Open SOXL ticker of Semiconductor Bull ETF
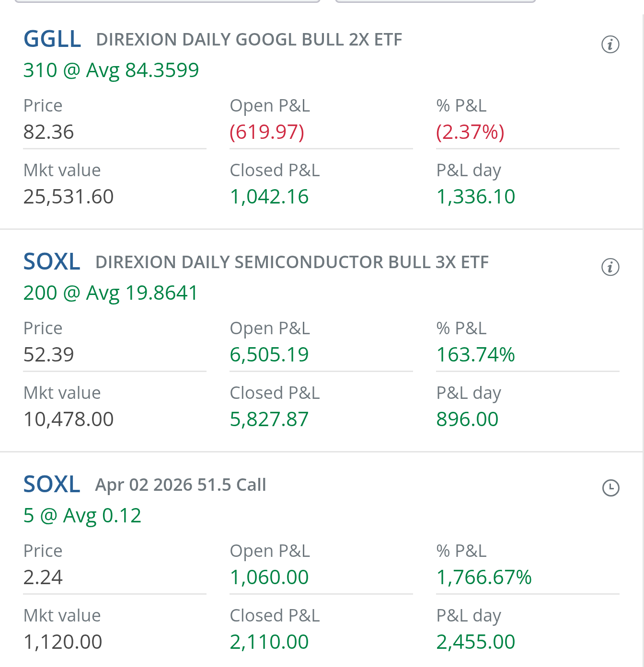 point(52,262)
